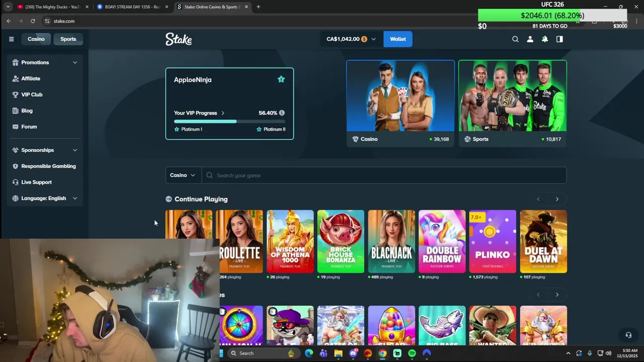This screenshot has width=644, height=362.
Task: Open the Casino category dropdown by search
Action: point(183,175)
